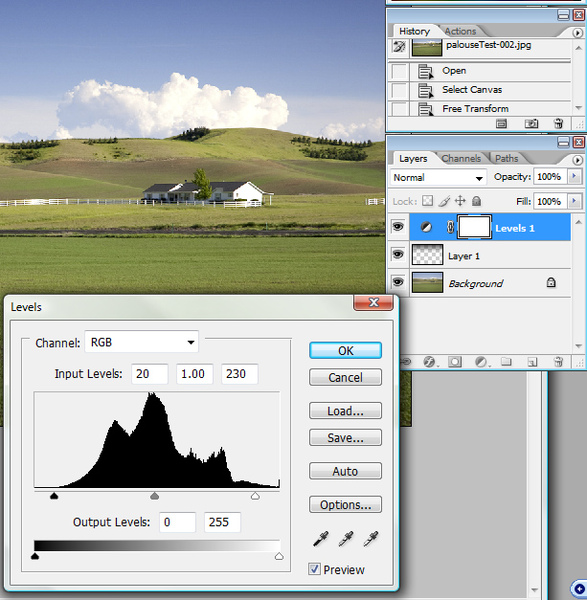The image size is (587, 600).
Task: Click the Options... button
Action: (x=345, y=505)
